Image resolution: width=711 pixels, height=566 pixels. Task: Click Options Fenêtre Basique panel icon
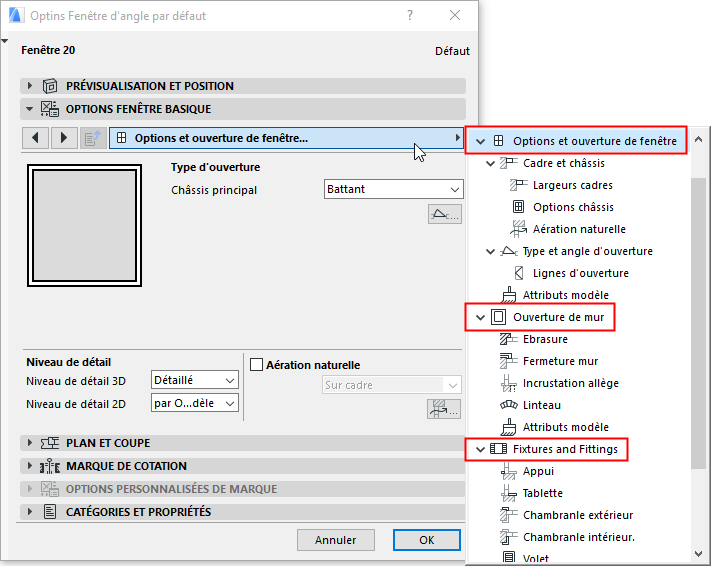point(50,109)
